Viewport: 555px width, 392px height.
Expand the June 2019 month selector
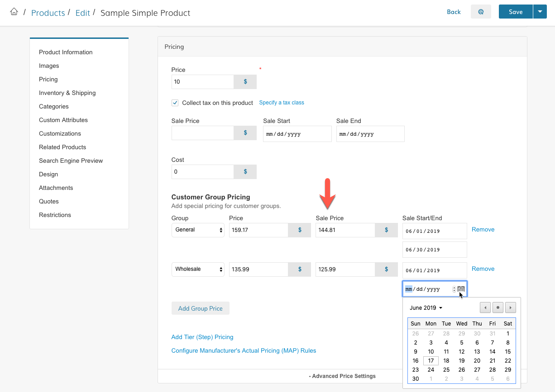pos(426,308)
